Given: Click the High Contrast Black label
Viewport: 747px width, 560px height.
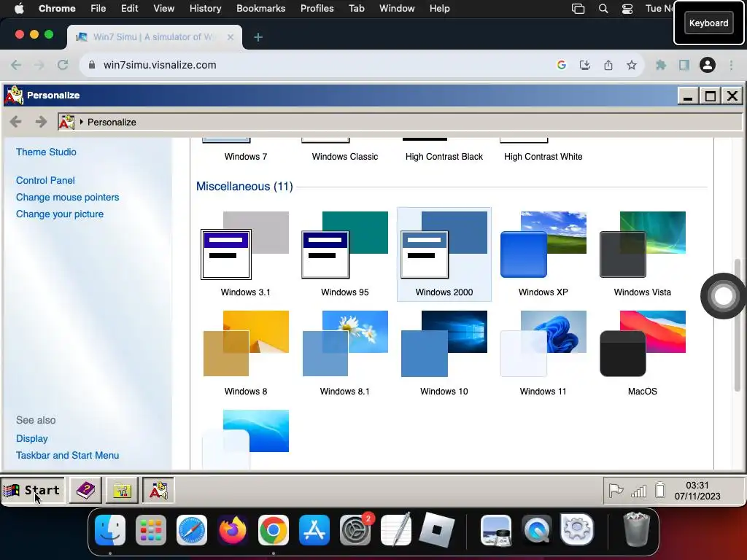Looking at the screenshot, I should 444,157.
